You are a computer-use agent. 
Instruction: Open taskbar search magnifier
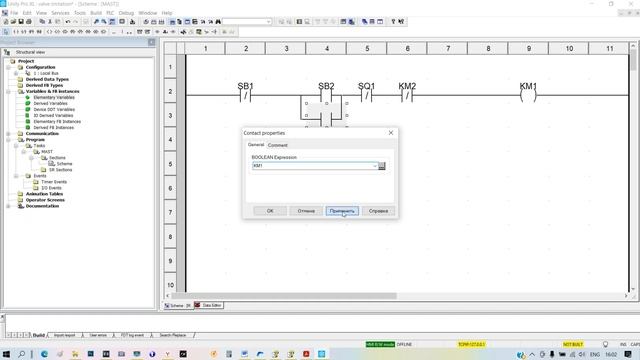(x=21, y=354)
